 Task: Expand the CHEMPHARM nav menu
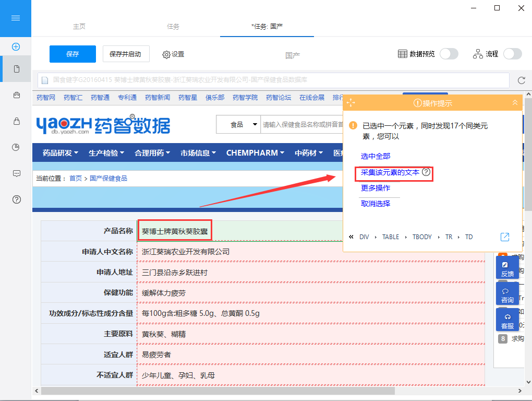[255, 153]
